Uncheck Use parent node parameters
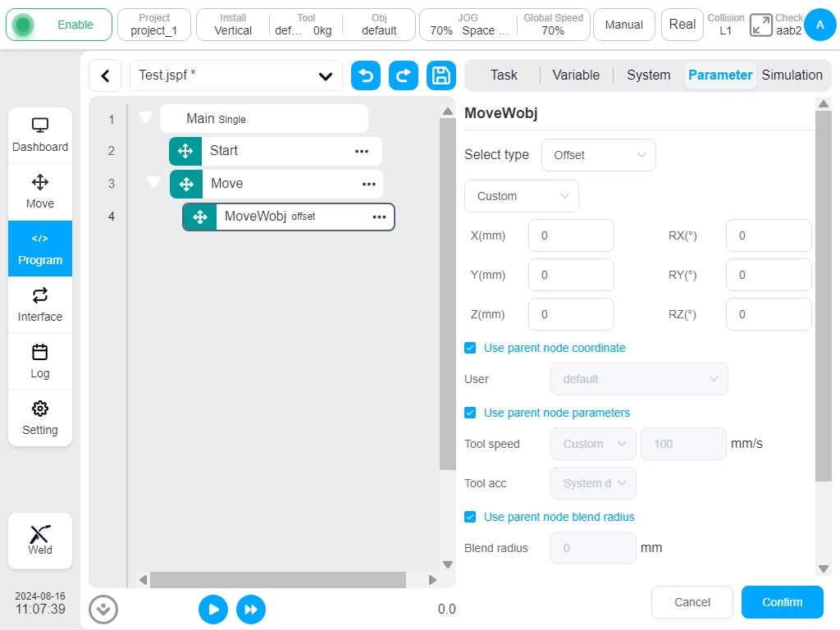 [x=470, y=413]
